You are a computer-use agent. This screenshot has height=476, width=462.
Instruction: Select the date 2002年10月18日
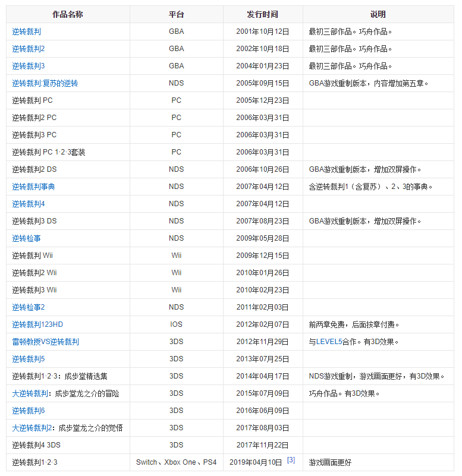click(263, 49)
